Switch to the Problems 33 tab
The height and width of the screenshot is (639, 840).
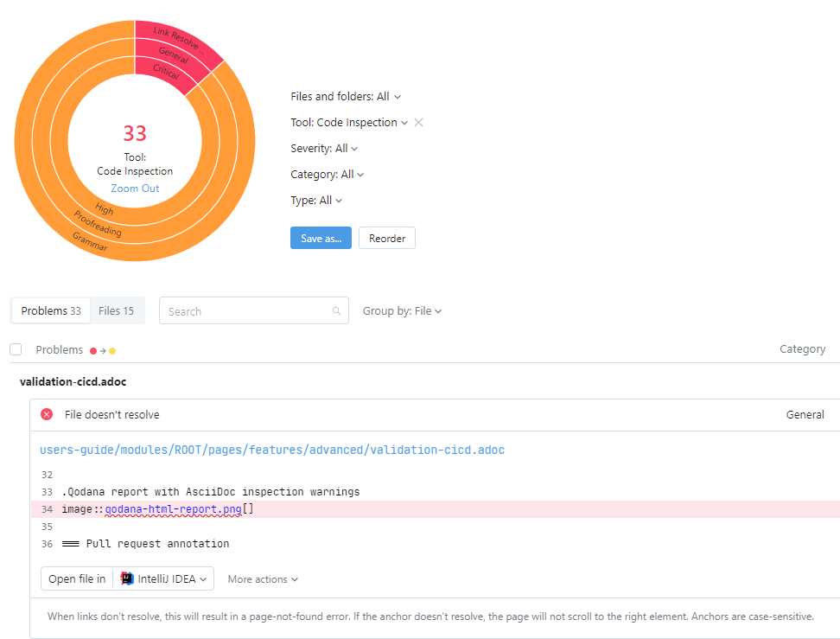click(51, 311)
